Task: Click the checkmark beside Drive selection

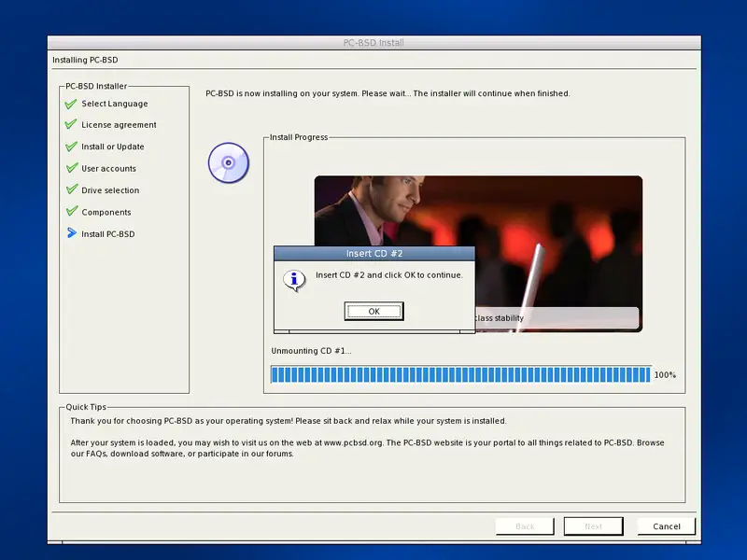Action: (71, 189)
